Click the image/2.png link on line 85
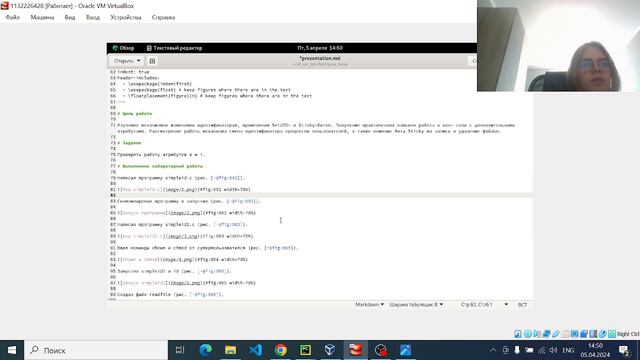Image resolution: width=640 pixels, height=360 pixels. [x=185, y=213]
